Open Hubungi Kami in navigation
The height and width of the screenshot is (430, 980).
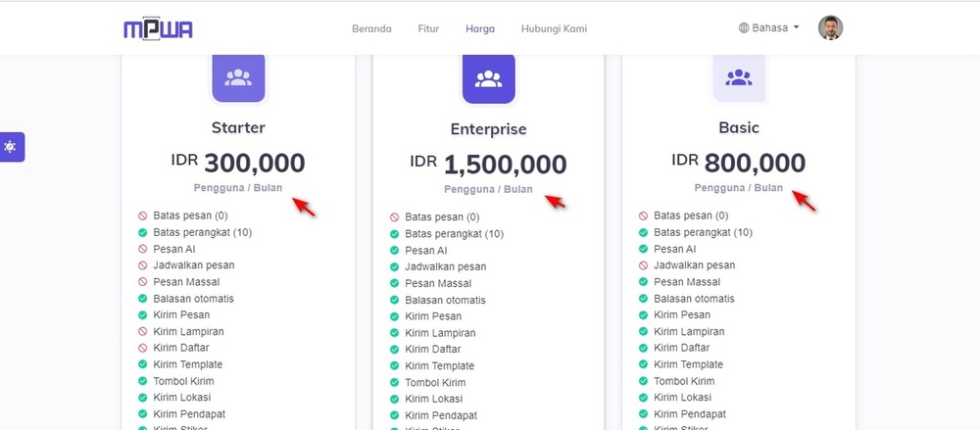coord(555,28)
